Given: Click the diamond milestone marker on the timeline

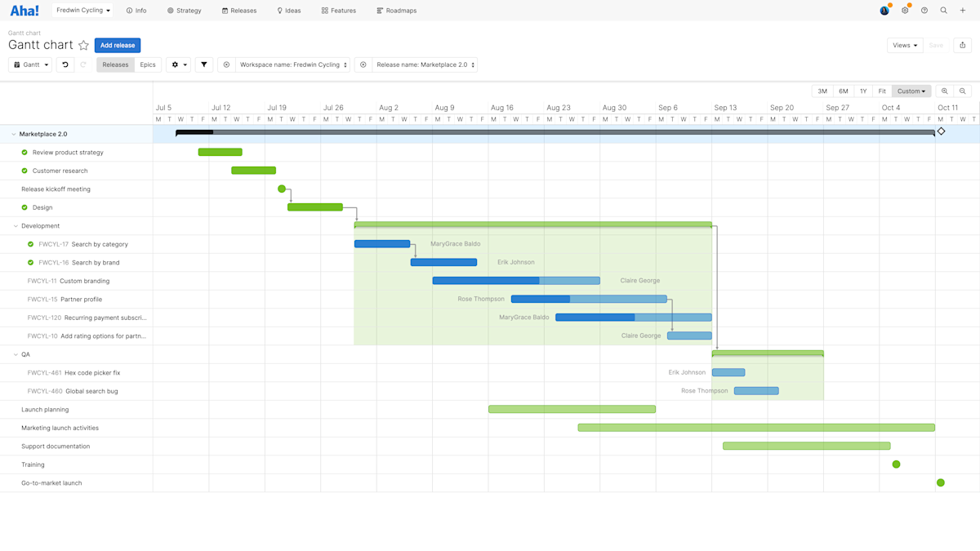Looking at the screenshot, I should pyautogui.click(x=941, y=131).
